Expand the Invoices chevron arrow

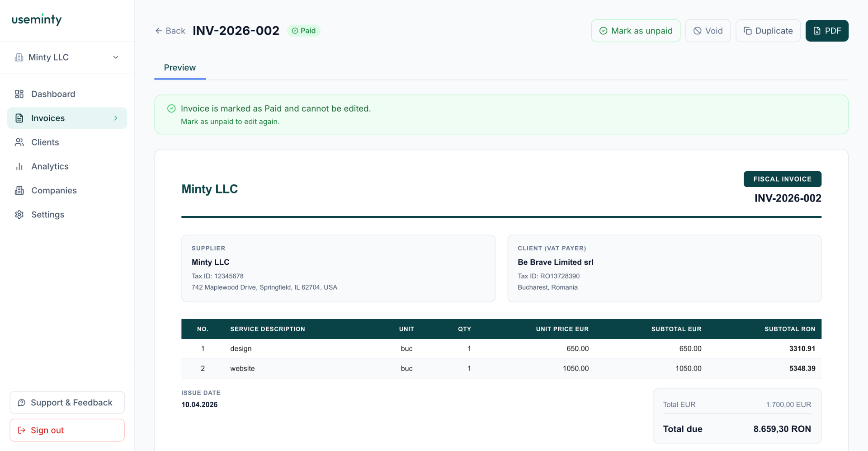[x=116, y=118]
